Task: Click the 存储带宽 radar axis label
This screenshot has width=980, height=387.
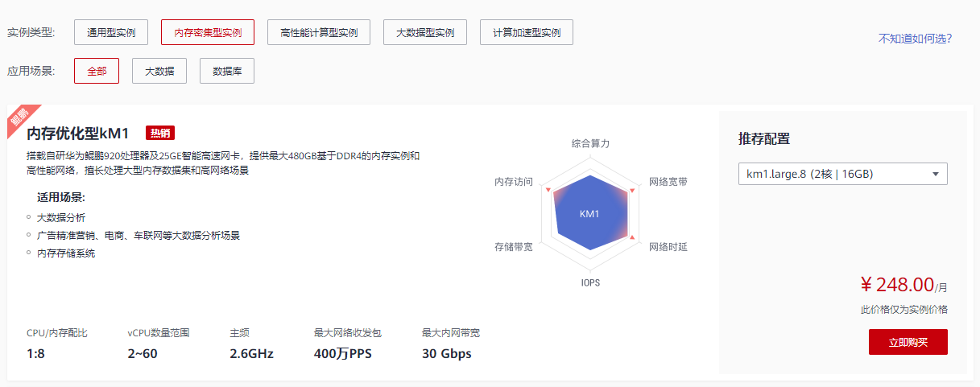Action: [513, 246]
